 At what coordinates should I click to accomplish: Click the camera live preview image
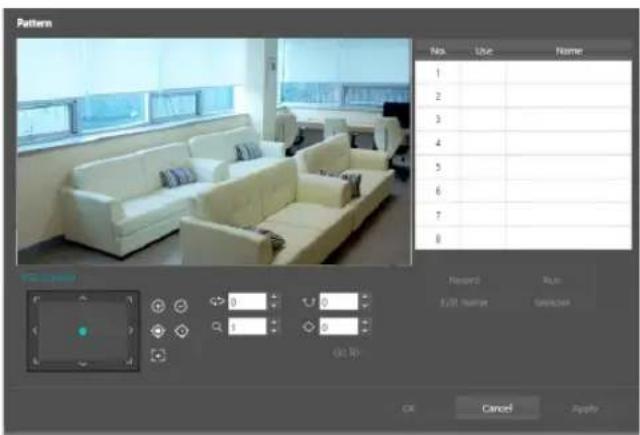[214, 152]
